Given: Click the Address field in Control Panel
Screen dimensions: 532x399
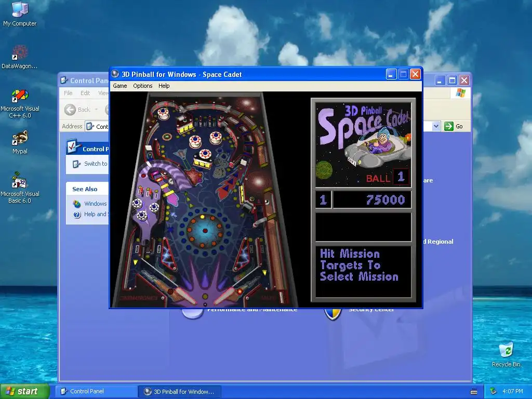Looking at the screenshot, I should [x=98, y=126].
